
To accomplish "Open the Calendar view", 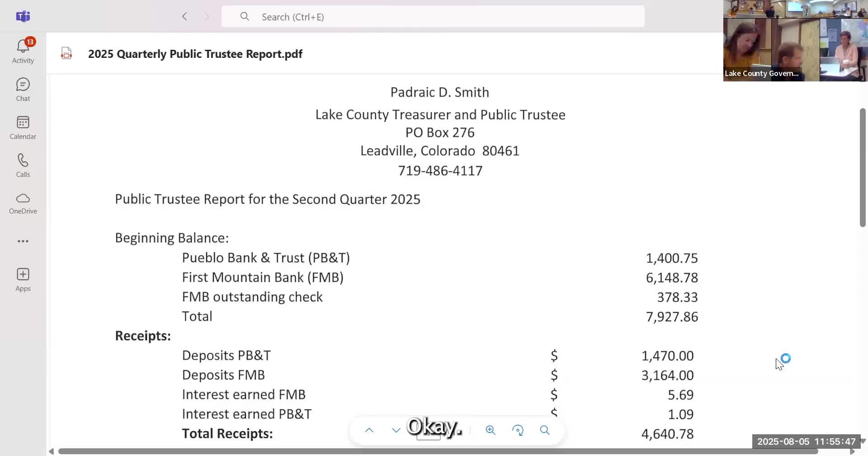I will point(23,127).
